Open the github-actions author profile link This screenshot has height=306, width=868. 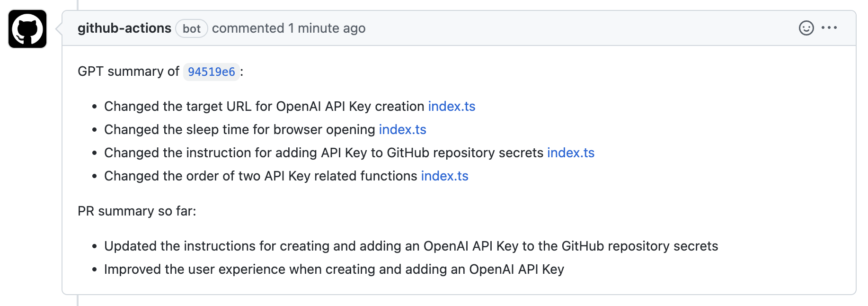coord(124,28)
